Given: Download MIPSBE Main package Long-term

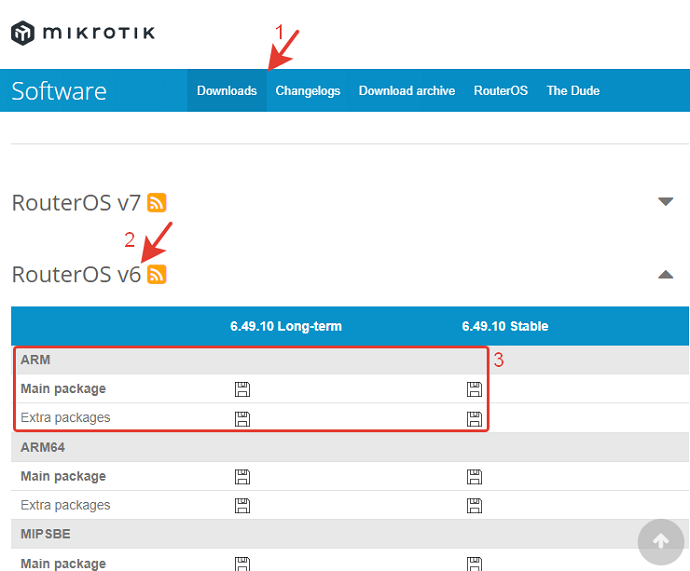Looking at the screenshot, I should point(242,564).
